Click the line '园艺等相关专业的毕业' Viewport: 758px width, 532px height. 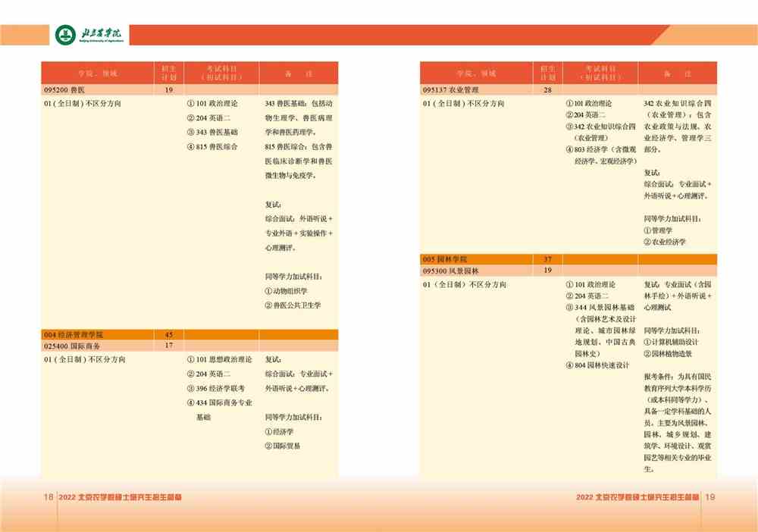(x=677, y=458)
